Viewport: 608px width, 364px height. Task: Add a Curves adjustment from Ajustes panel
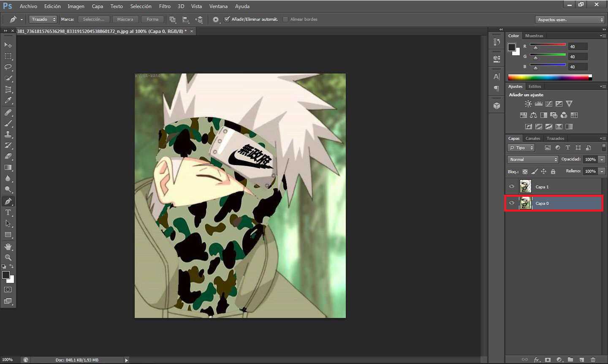click(548, 103)
